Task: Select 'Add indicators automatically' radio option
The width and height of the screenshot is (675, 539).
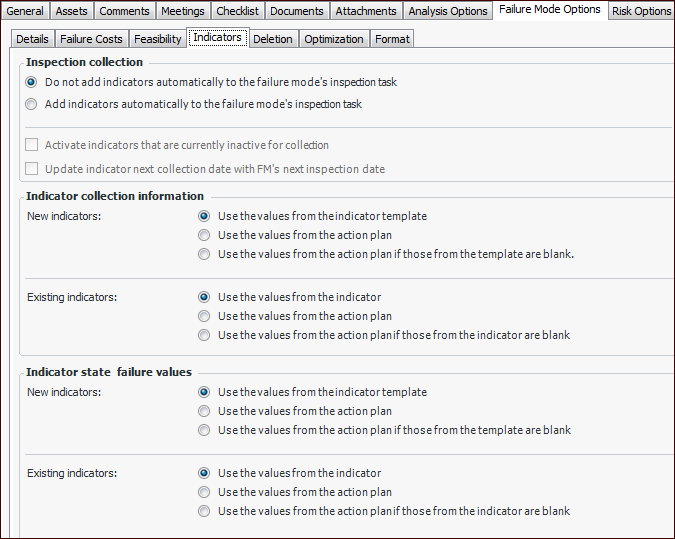Action: coord(32,104)
